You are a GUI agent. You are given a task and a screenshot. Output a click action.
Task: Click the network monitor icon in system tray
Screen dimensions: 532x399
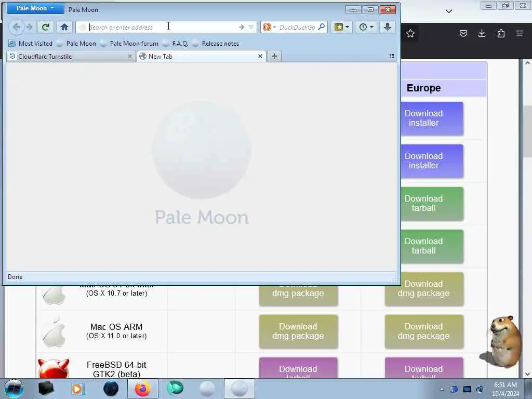[x=467, y=389]
